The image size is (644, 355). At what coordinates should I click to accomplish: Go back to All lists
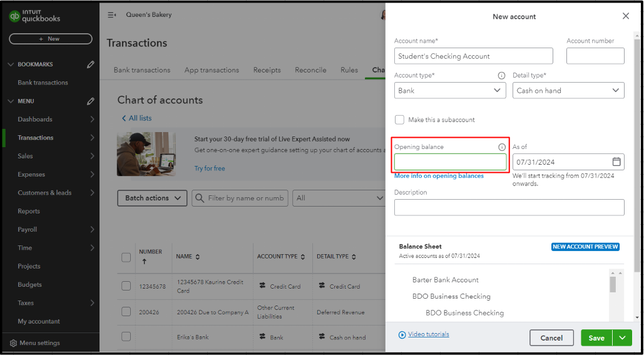pos(136,118)
